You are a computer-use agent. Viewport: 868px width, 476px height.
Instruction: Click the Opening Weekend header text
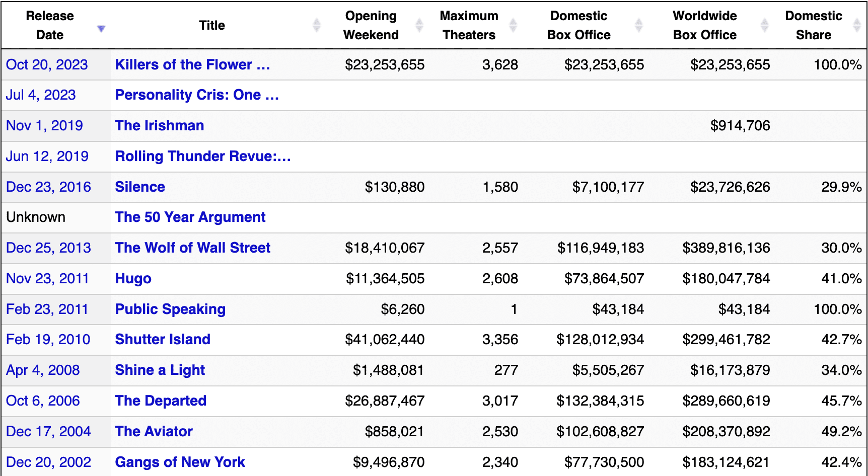pyautogui.click(x=371, y=25)
